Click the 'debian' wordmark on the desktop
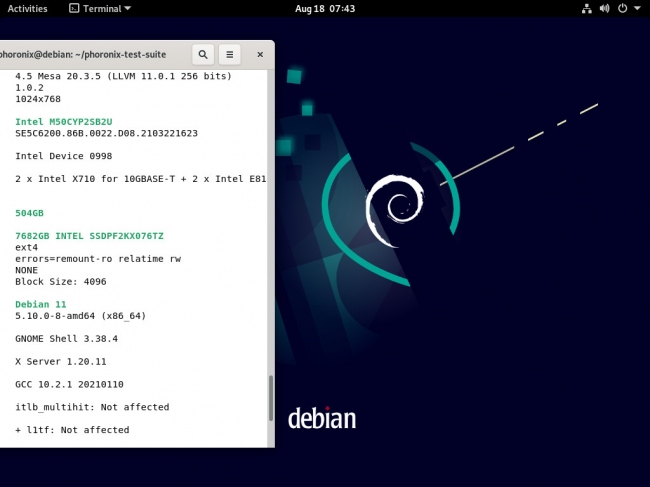650x487 pixels. point(321,417)
